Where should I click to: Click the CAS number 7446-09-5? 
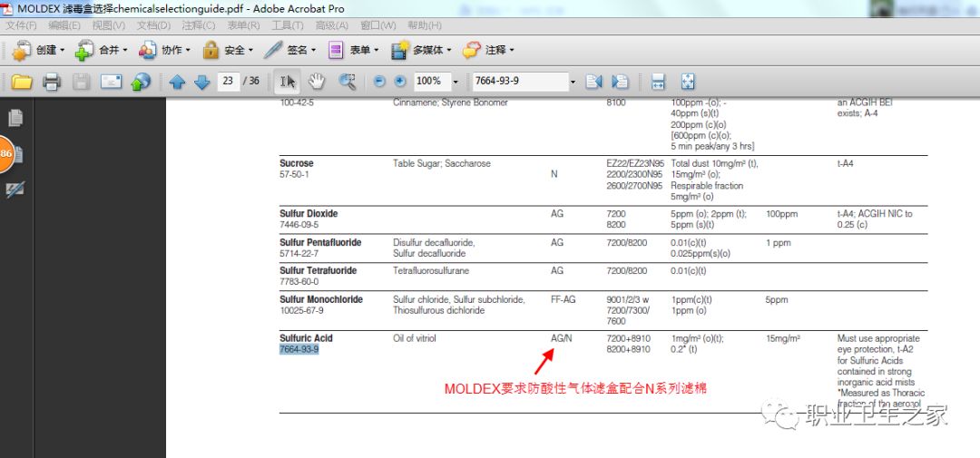(299, 224)
